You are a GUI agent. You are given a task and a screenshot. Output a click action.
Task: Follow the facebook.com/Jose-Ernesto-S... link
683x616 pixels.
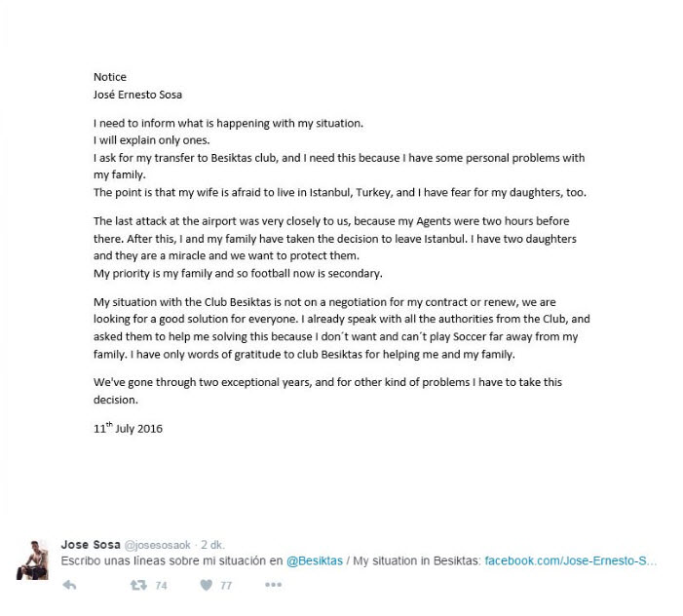(x=570, y=560)
